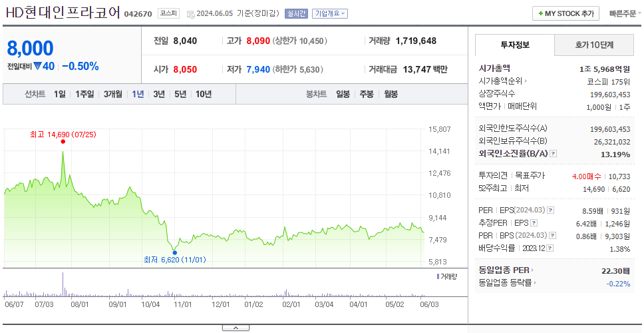The image size is (644, 333).
Task: Click the help icon next to PER EPS(2024.03)
Action: pos(551,210)
